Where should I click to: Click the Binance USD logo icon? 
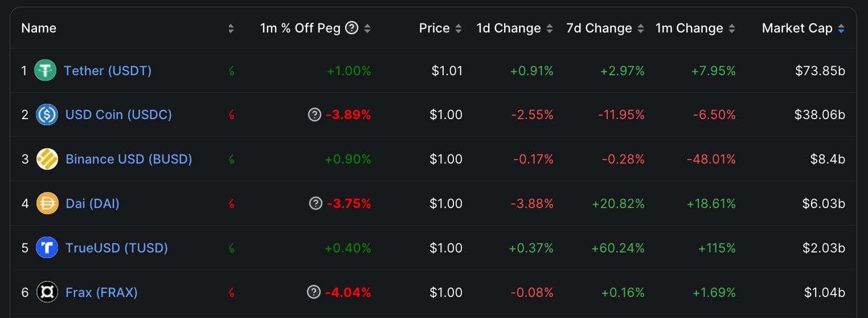pos(47,159)
